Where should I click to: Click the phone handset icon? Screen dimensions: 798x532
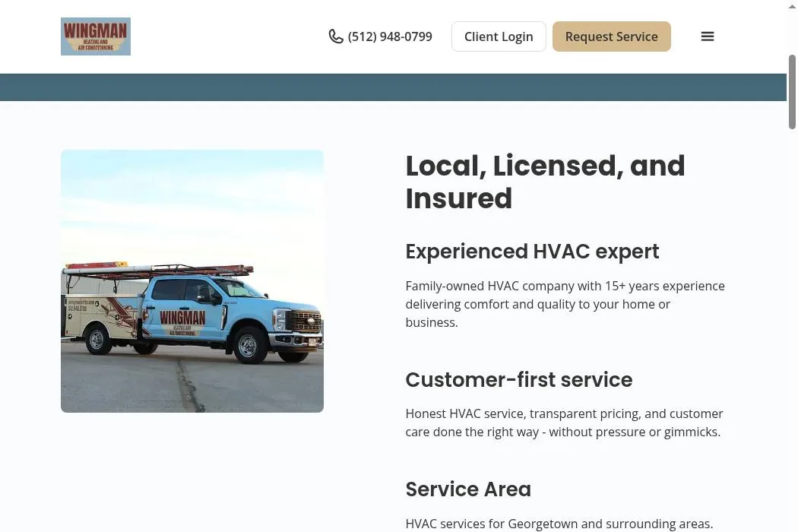pos(336,36)
